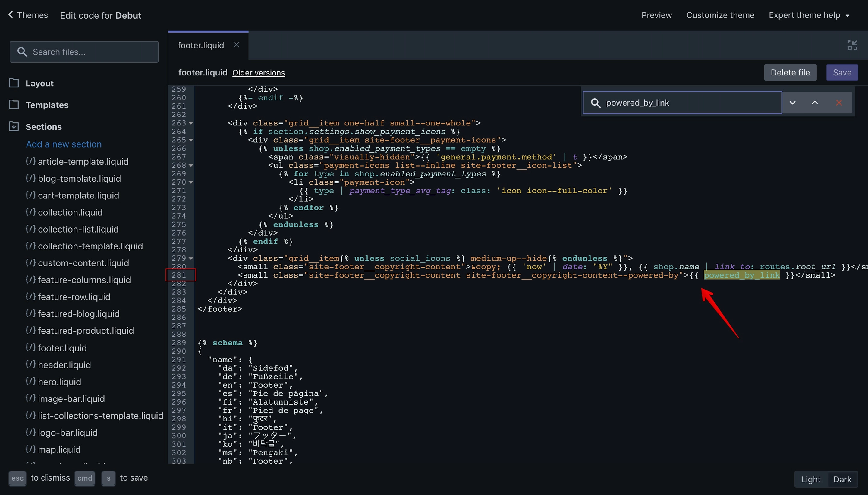Screen dimensions: 868x495
Task: Fold code at line 268
Action: [191, 166]
